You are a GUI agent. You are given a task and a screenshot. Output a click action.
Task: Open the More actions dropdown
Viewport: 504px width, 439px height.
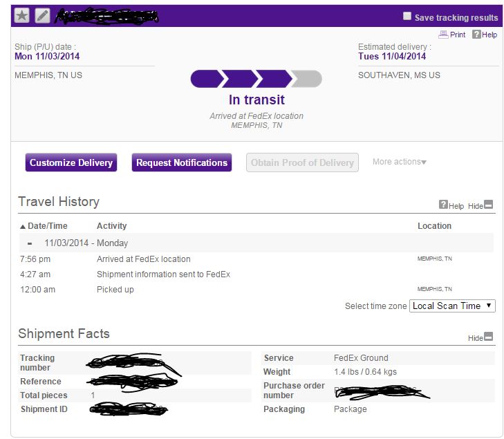(399, 162)
